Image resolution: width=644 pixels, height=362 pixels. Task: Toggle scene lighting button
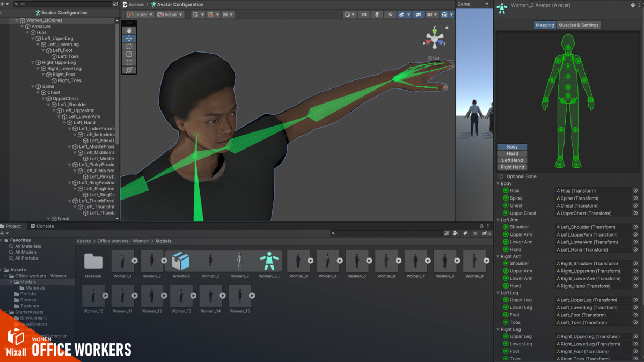click(377, 14)
